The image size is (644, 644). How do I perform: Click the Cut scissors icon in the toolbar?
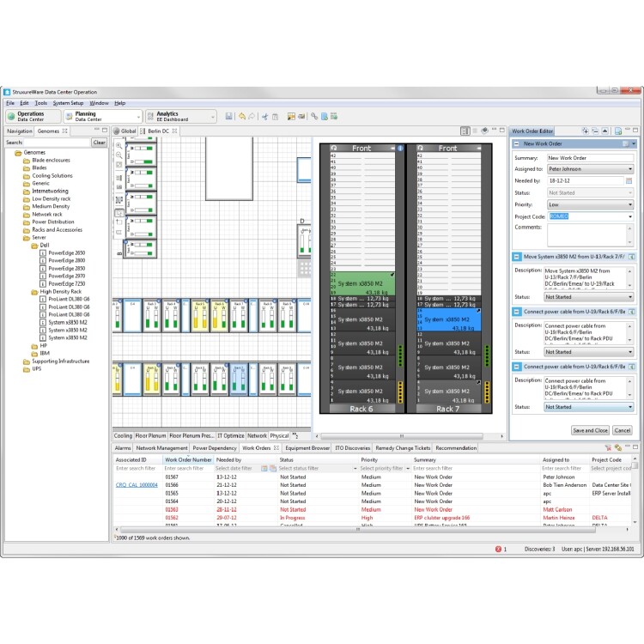(x=265, y=117)
